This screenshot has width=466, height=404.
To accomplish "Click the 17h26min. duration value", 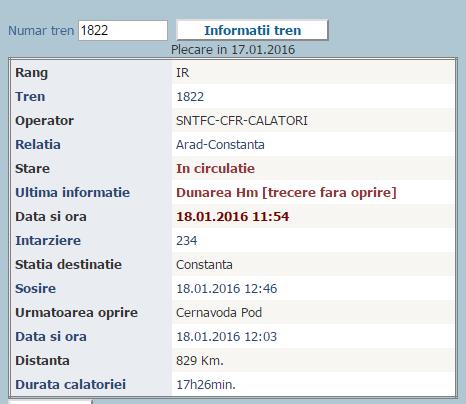I will [206, 385].
